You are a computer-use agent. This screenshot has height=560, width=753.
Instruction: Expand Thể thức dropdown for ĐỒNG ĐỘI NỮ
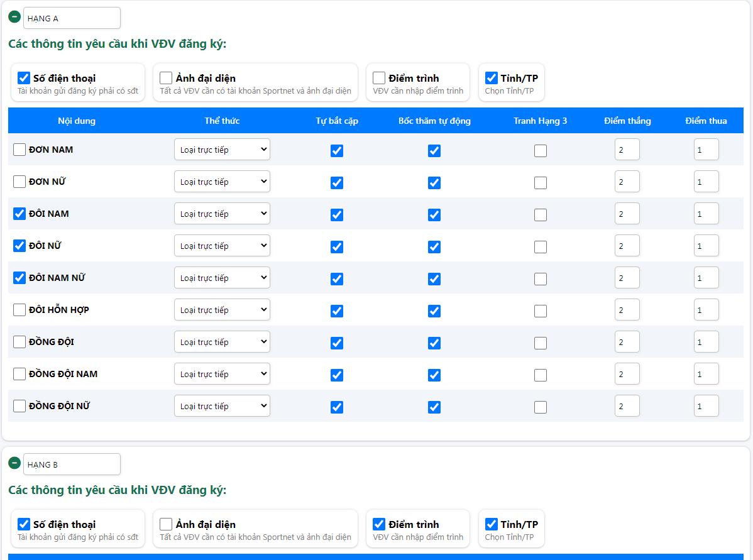click(x=222, y=406)
